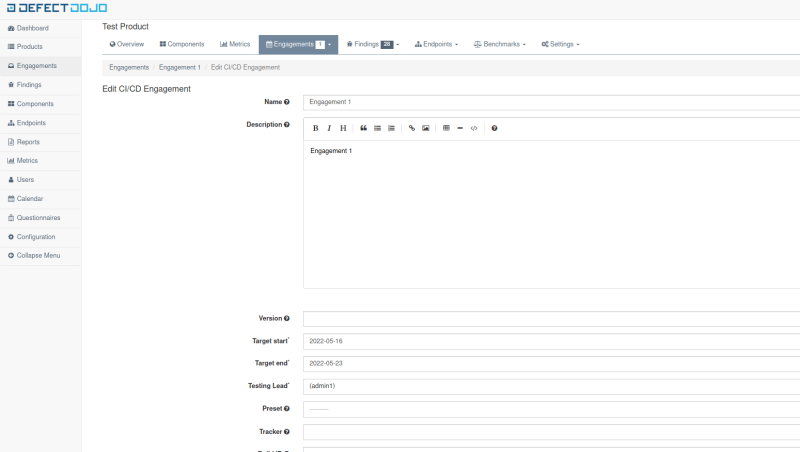
Task: Open the product Components tab
Action: coord(182,44)
